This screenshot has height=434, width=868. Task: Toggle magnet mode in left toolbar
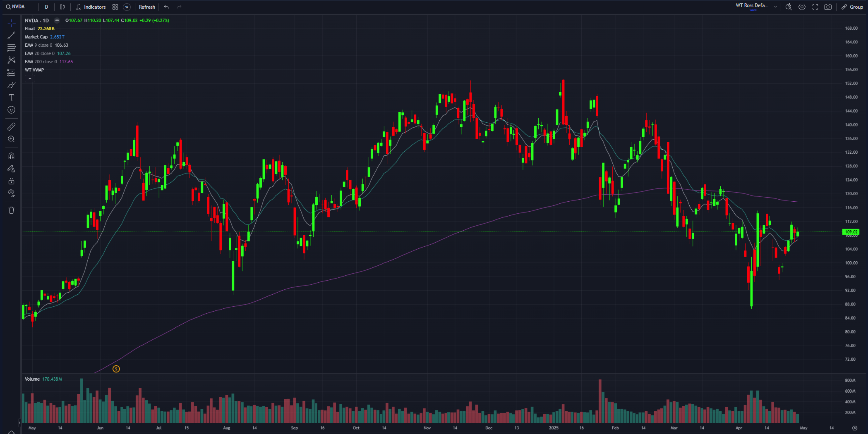[11, 156]
